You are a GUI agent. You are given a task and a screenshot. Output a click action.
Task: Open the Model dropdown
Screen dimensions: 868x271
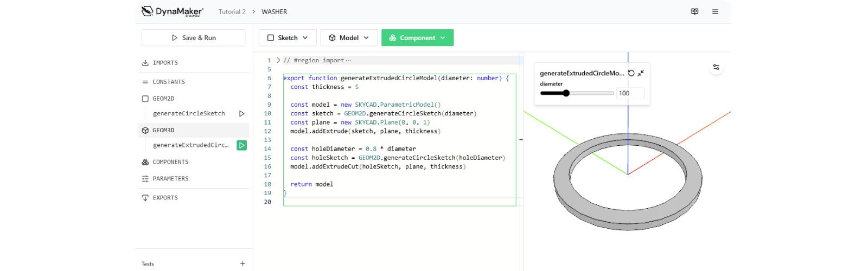pos(349,38)
